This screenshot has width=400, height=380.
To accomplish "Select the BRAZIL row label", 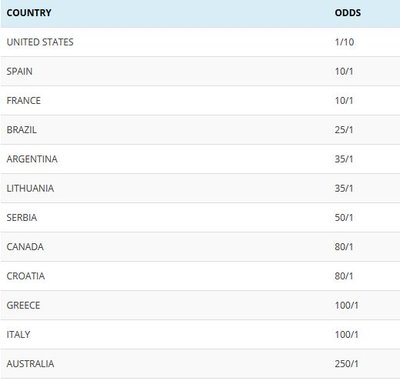I will coord(22,130).
